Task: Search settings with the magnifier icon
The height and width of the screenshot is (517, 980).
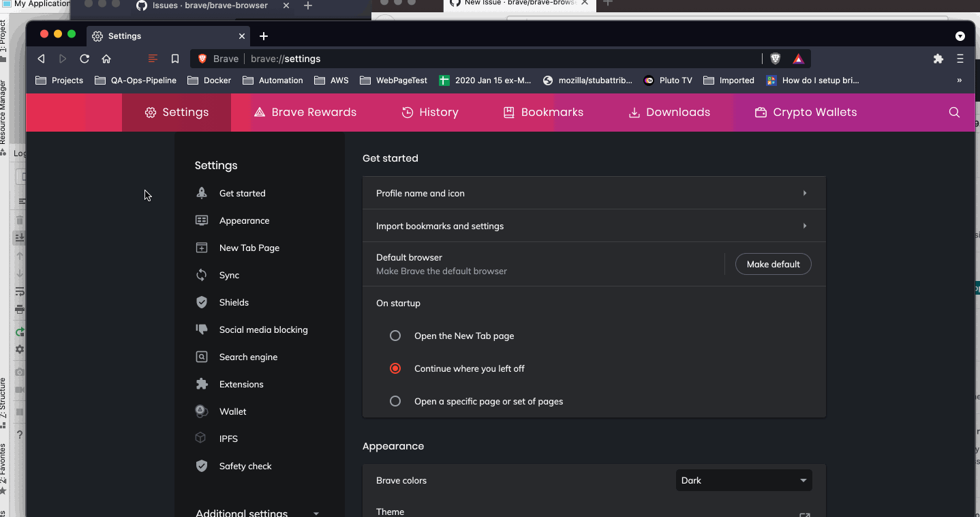Action: point(954,113)
